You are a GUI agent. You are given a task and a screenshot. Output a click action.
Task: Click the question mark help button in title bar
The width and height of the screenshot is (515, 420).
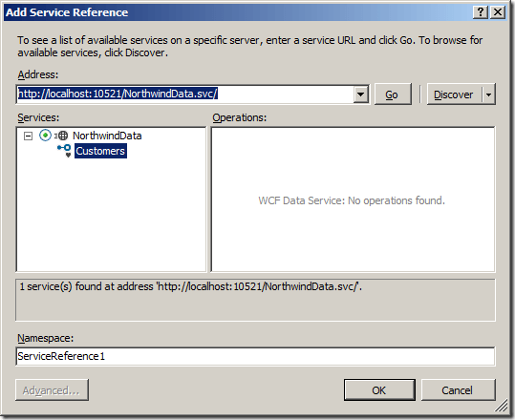[481, 12]
